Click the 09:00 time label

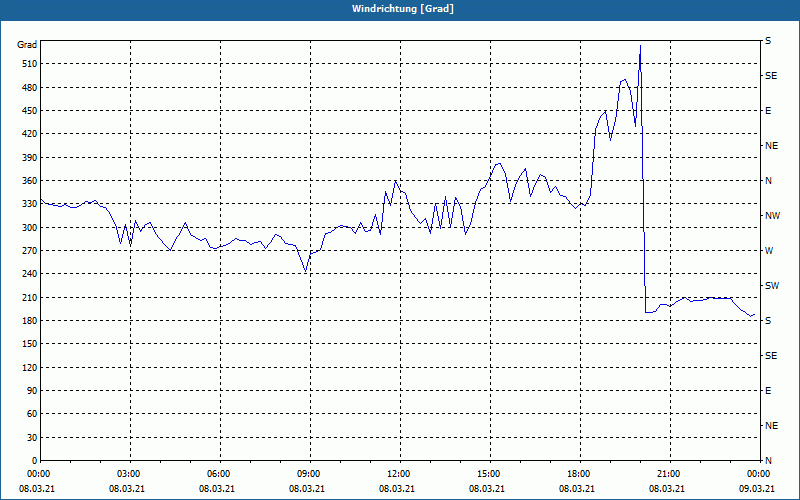coord(309,474)
